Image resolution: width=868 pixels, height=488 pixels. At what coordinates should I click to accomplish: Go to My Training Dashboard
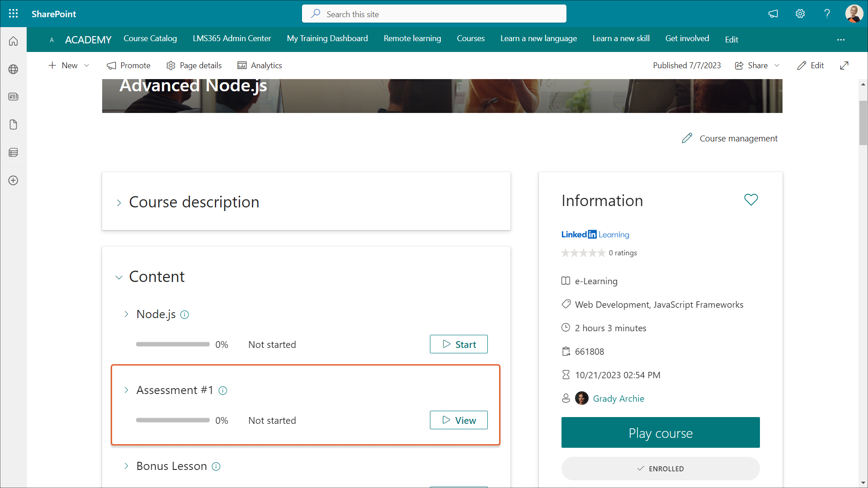click(327, 38)
